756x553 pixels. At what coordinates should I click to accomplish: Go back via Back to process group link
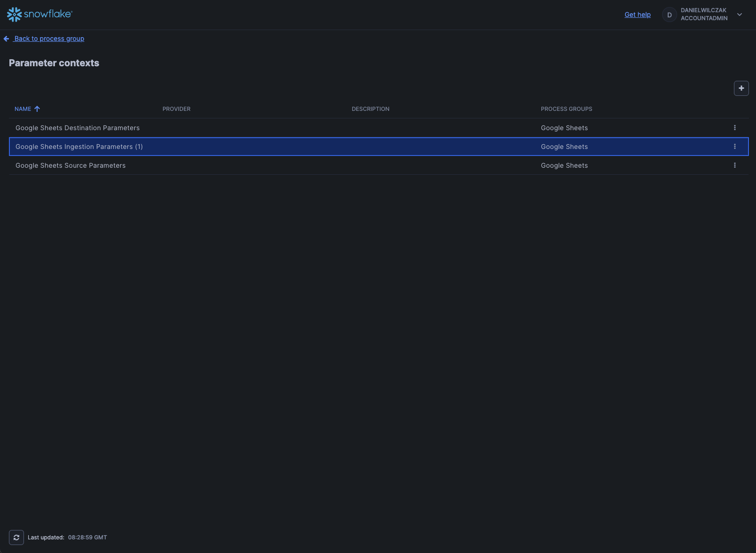point(49,39)
